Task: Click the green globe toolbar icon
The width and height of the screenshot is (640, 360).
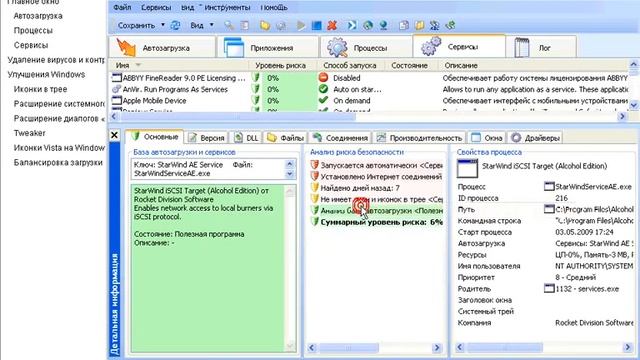Action: pyautogui.click(x=368, y=25)
